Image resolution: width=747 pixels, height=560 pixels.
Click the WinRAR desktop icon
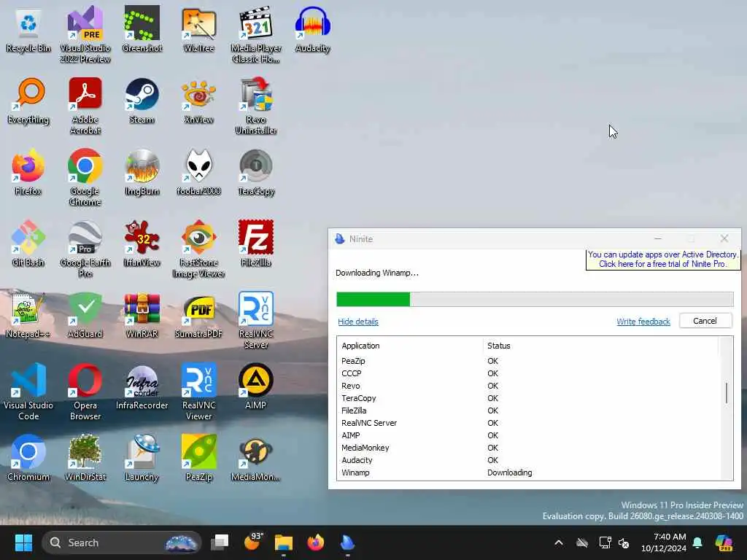pyautogui.click(x=142, y=316)
